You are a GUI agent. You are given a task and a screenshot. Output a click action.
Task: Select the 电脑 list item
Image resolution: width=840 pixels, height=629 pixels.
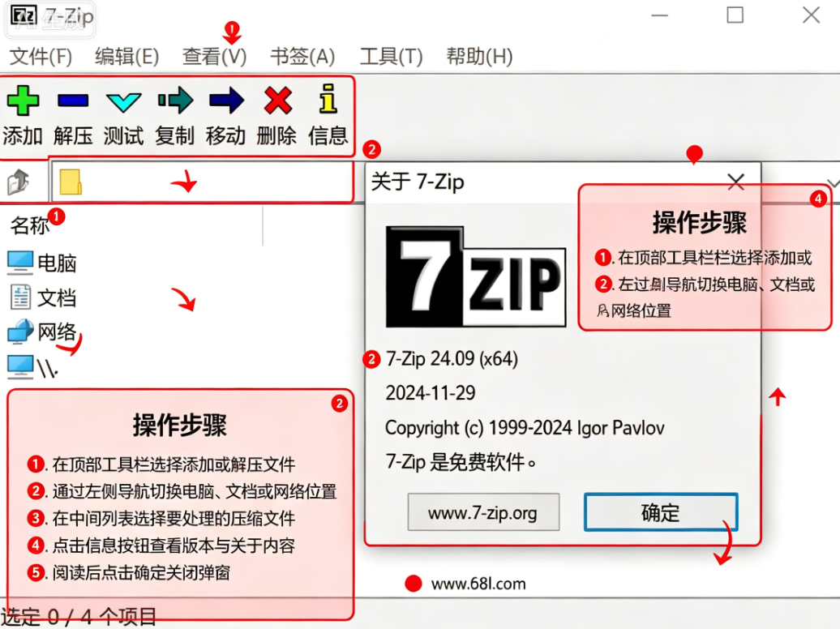click(x=42, y=263)
